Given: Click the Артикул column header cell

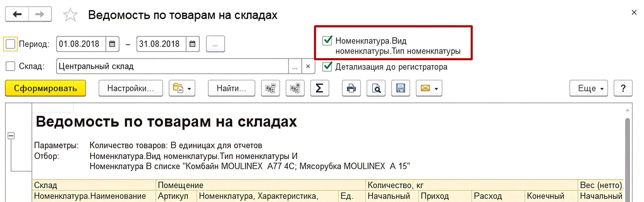Looking at the screenshot, I should point(176,196).
